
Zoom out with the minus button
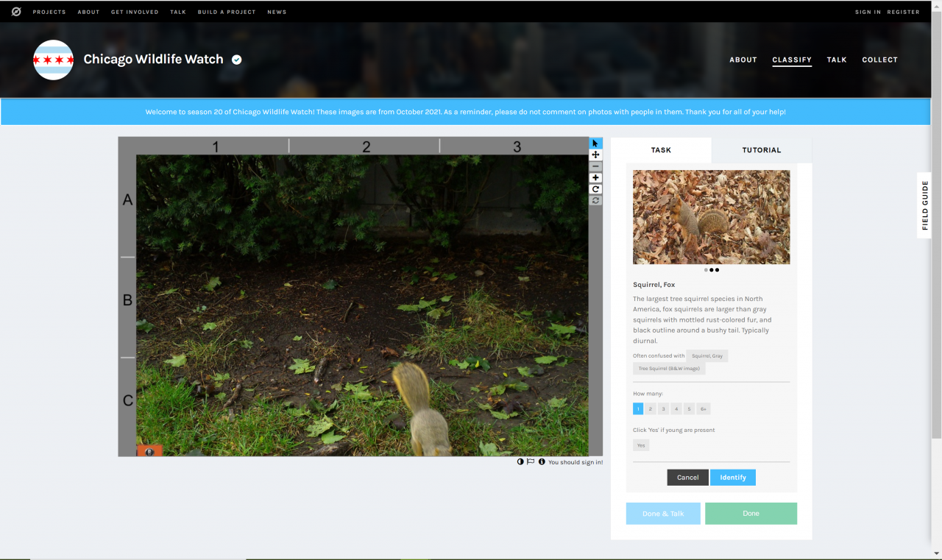point(595,166)
